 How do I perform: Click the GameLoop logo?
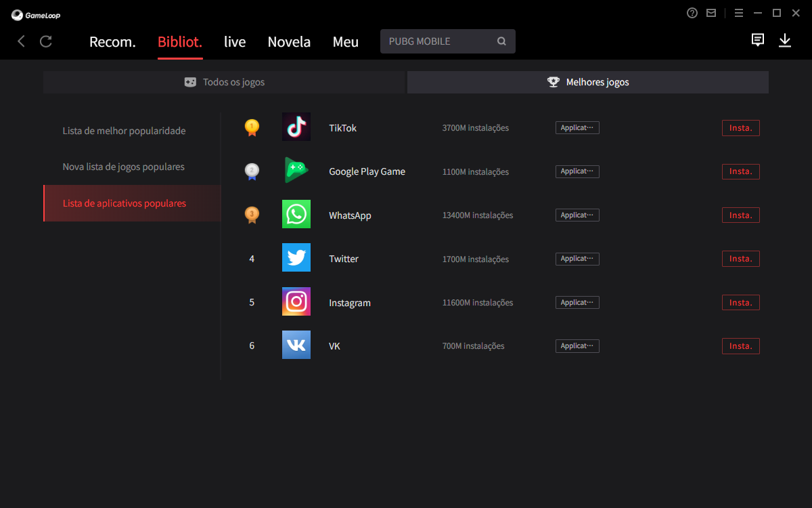[36, 15]
